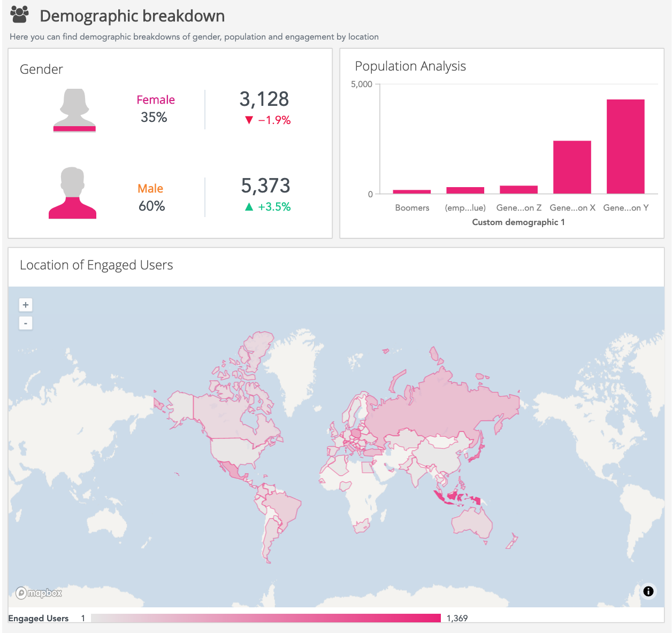Click the demographic people group icon
672x633 pixels.
[x=20, y=15]
